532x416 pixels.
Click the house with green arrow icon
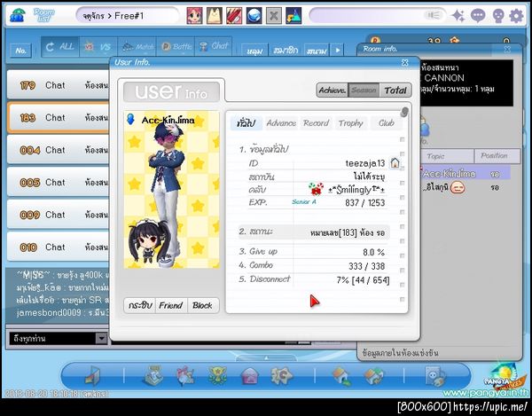coord(341,376)
